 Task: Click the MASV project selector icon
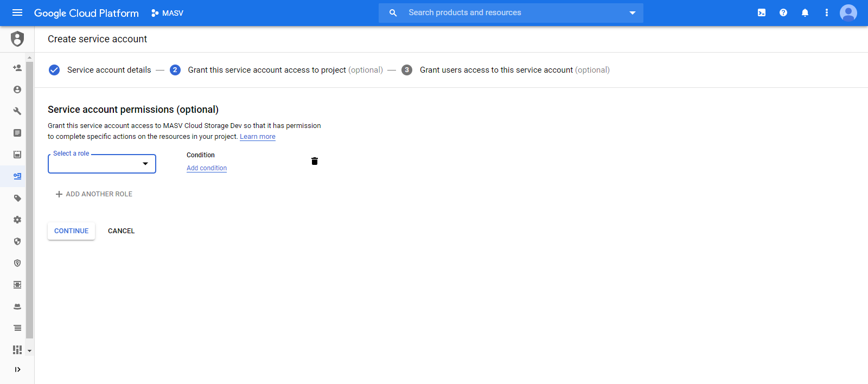click(x=155, y=13)
